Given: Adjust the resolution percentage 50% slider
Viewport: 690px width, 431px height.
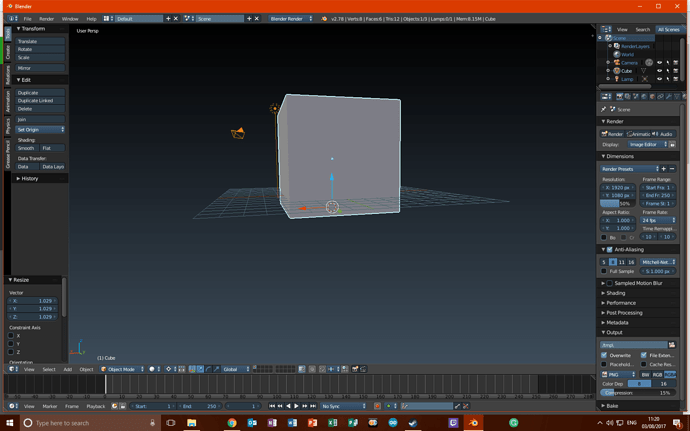Looking at the screenshot, I should click(618, 203).
